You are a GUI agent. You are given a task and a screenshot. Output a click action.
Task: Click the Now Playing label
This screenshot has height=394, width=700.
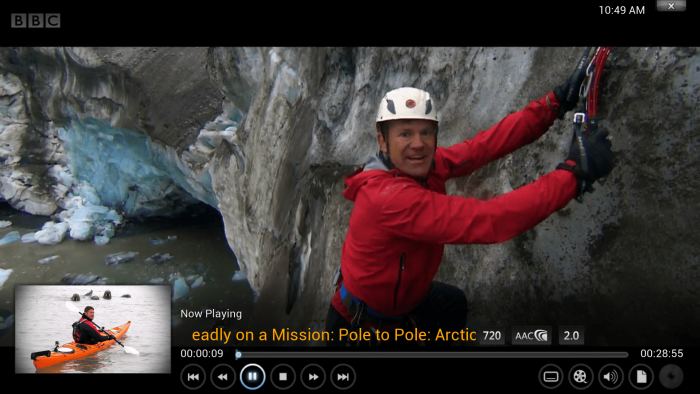click(211, 314)
